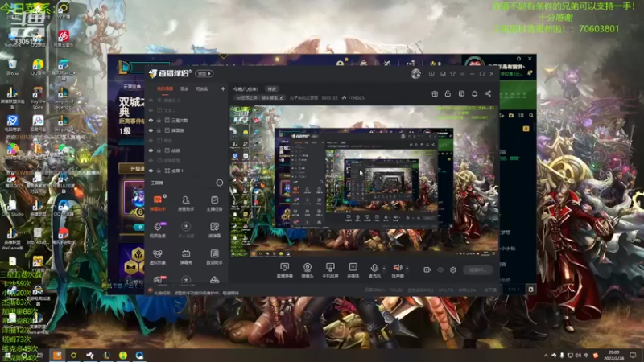Open streaming settings gear in bottom bar

pyautogui.click(x=453, y=269)
